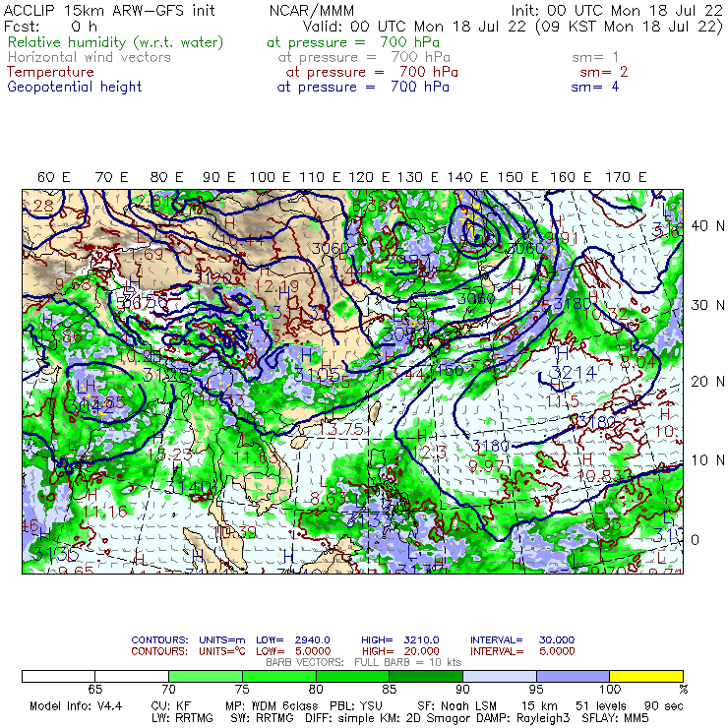Click the red '9.97' temperature value

pos(486,465)
